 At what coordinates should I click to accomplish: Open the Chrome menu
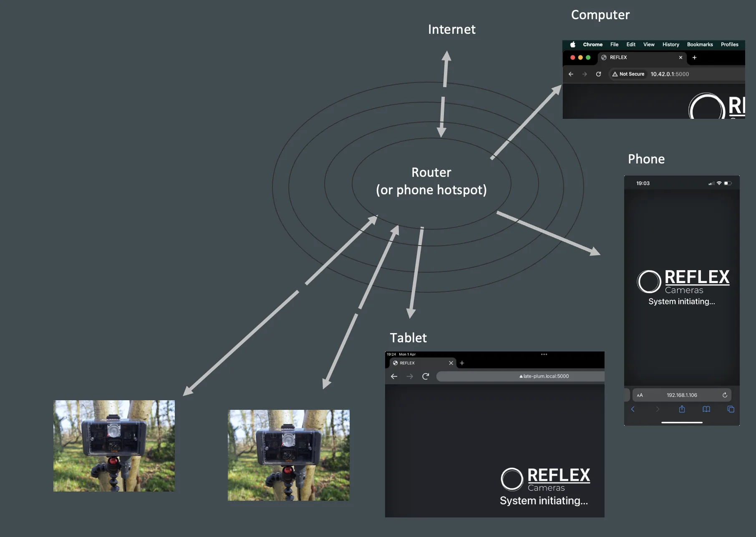click(x=592, y=45)
